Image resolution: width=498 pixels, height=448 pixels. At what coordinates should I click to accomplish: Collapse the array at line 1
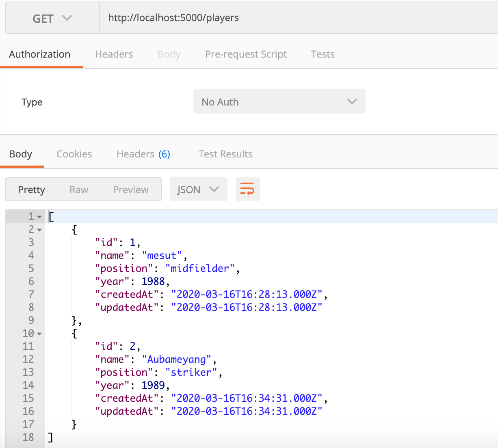coord(39,217)
